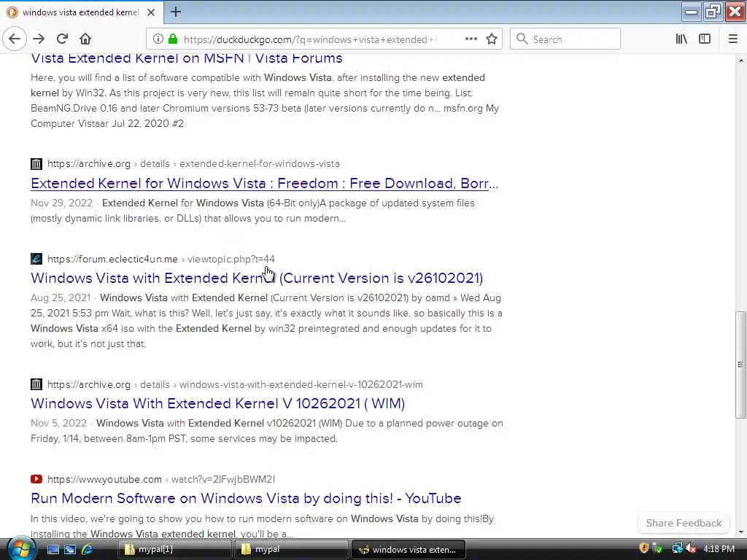
Task: Open Windows Vista with Extended Kernel forum result
Action: pyautogui.click(x=257, y=278)
